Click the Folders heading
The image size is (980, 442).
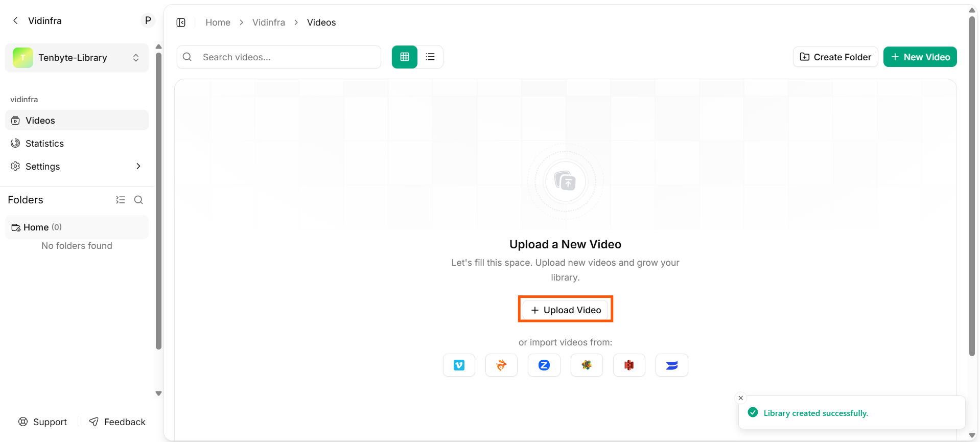pyautogui.click(x=26, y=200)
